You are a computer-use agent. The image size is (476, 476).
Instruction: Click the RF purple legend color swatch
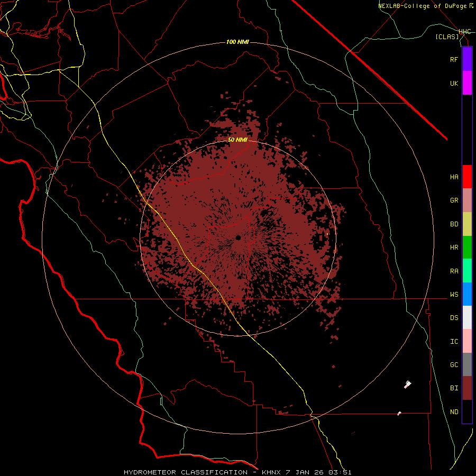coord(467,59)
